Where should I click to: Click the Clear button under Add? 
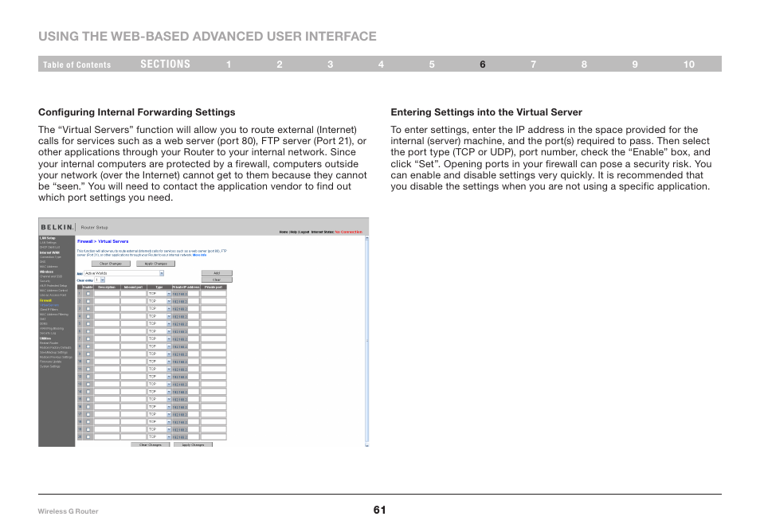pyautogui.click(x=217, y=280)
